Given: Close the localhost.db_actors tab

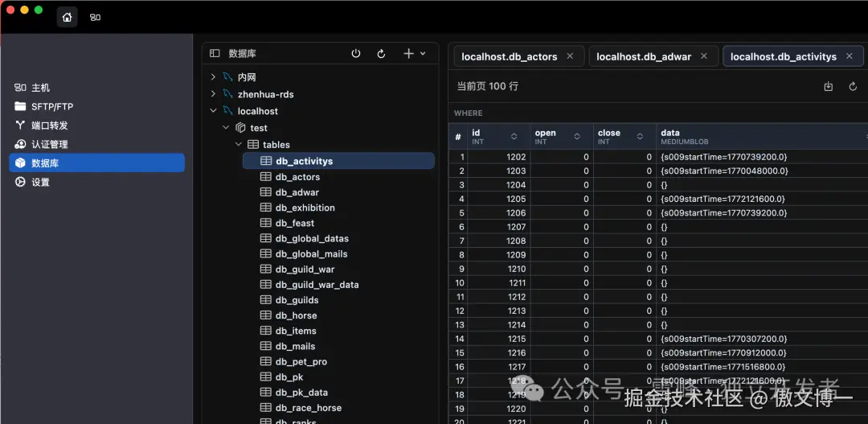Looking at the screenshot, I should tap(570, 56).
